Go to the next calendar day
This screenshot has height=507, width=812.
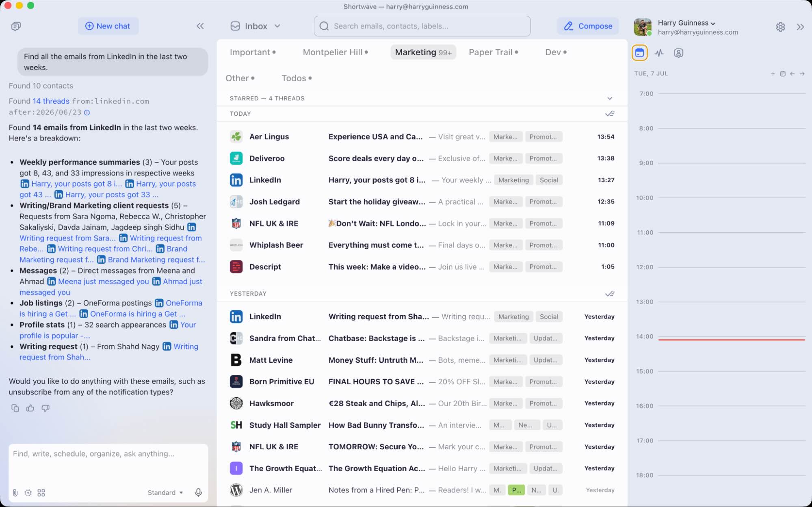[802, 74]
